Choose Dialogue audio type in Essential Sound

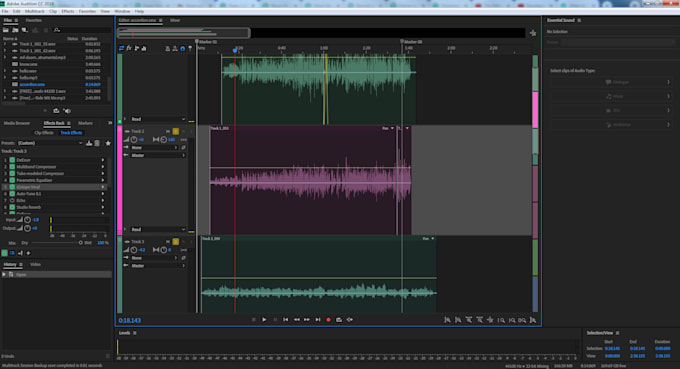tap(611, 82)
